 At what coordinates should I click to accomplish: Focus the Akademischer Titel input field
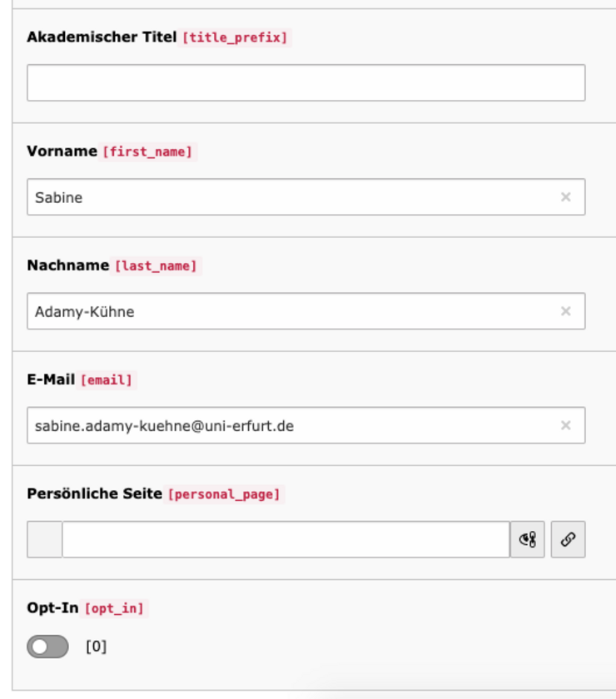[x=306, y=83]
